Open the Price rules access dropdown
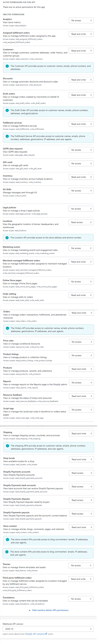99x644 pixels. pyautogui.click(x=82, y=342)
